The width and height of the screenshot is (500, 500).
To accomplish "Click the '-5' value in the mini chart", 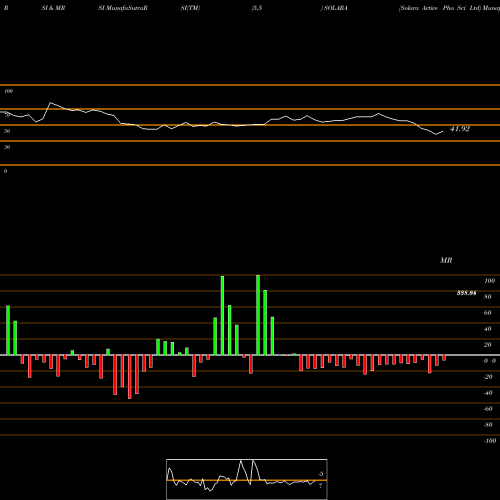I will click(320, 474).
